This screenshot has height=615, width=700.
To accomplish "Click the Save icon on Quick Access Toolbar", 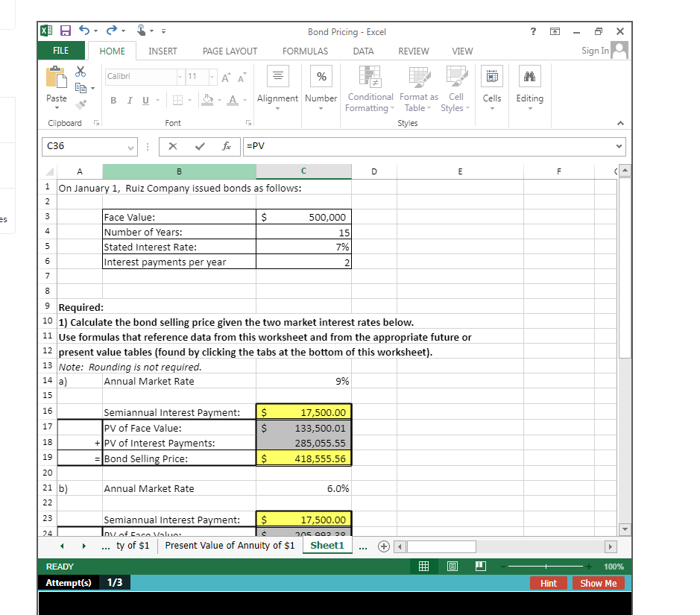I will (x=67, y=31).
